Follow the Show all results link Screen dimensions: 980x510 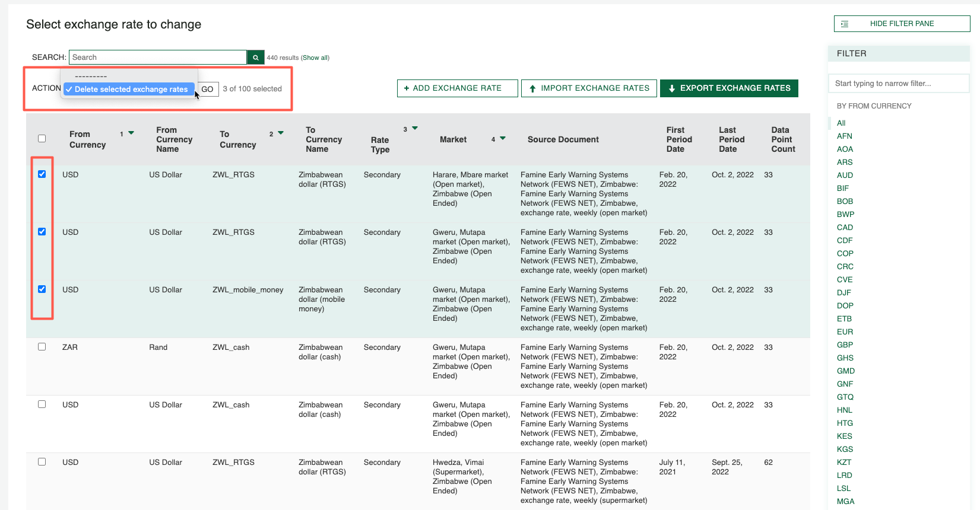[x=315, y=58]
